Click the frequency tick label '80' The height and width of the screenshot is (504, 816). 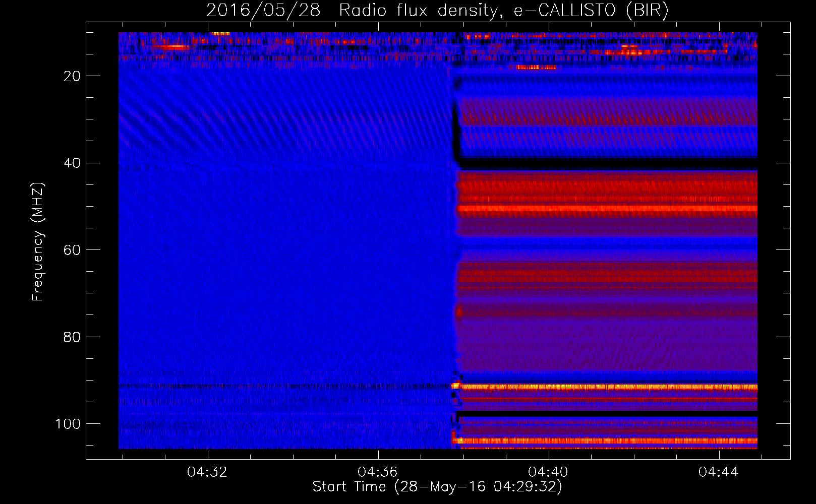72,337
